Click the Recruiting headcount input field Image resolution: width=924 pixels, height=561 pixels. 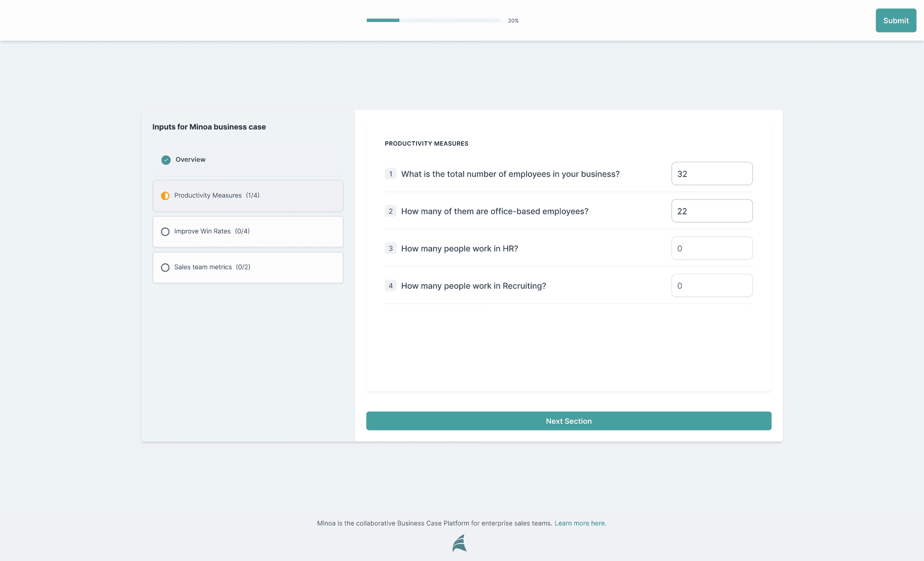click(711, 286)
